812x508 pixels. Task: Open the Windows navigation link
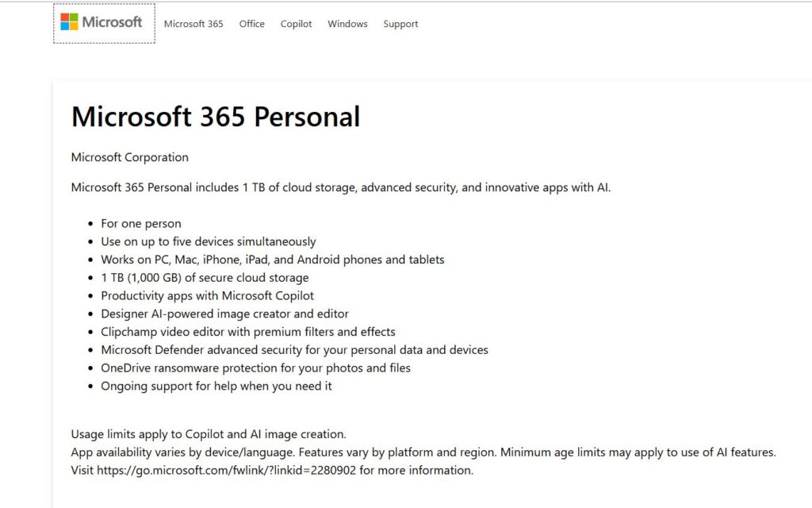(347, 24)
